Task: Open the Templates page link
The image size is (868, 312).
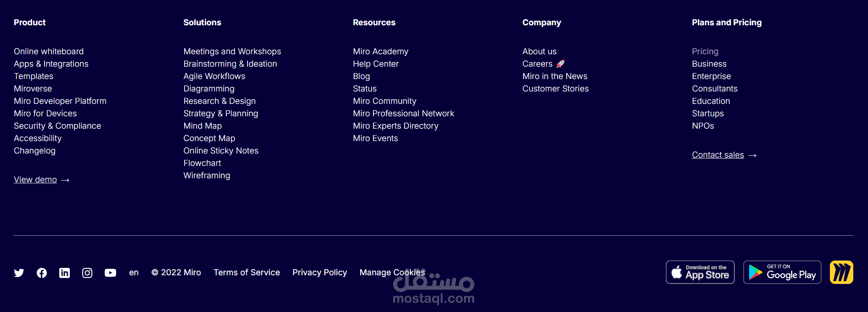Action: click(34, 76)
